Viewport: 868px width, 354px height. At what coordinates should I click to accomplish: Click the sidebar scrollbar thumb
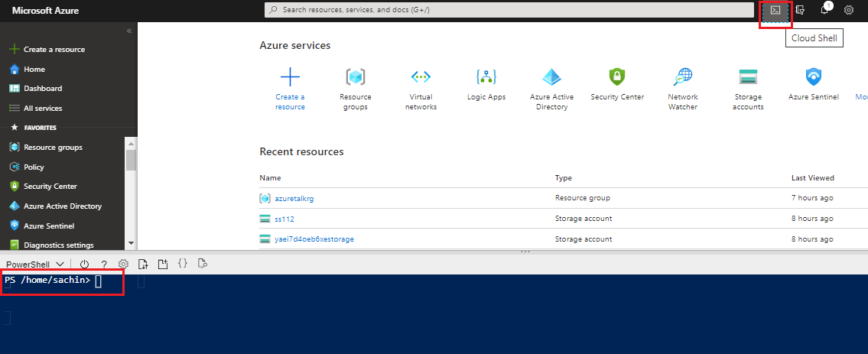pos(132,160)
